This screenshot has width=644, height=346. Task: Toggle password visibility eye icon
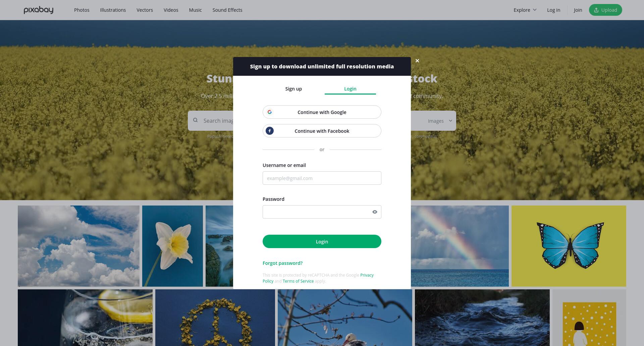375,212
